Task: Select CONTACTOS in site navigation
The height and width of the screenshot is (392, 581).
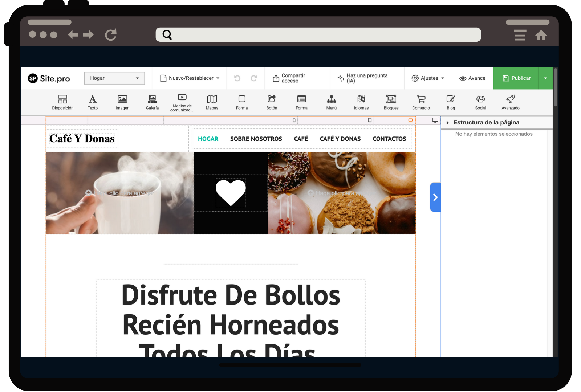Action: (389, 139)
